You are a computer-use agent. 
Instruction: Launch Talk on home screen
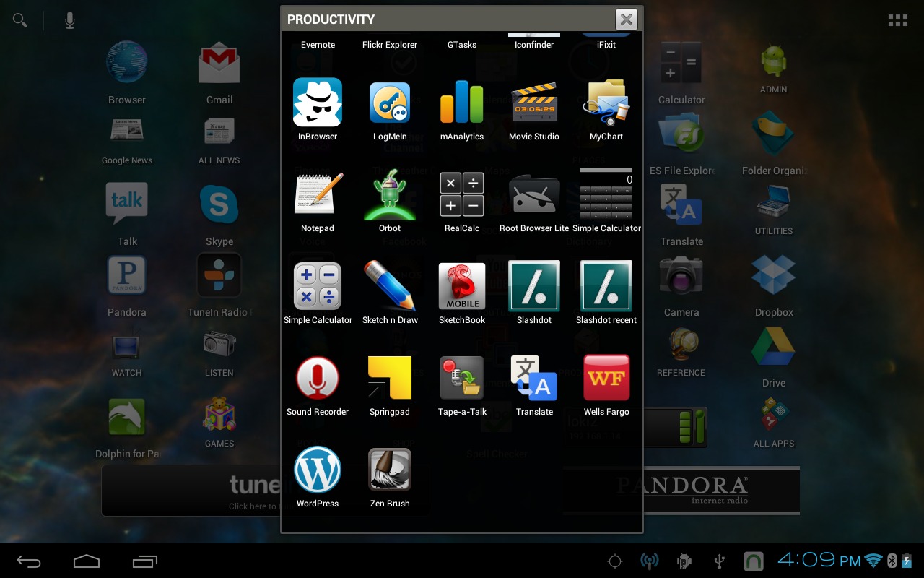(127, 215)
